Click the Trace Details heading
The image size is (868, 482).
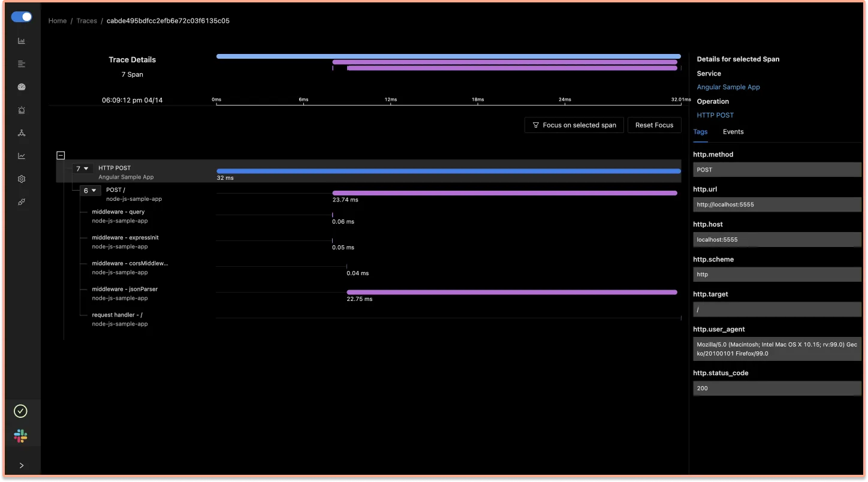click(x=132, y=59)
